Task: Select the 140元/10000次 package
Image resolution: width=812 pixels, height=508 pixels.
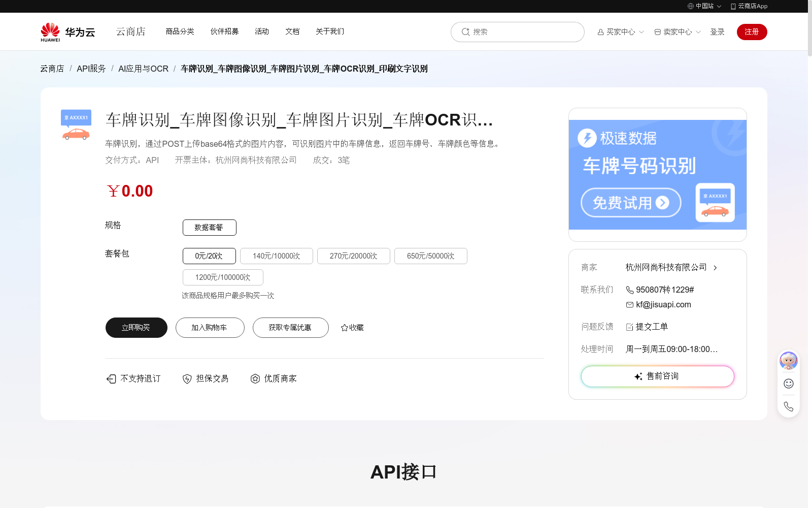Action: (x=277, y=256)
